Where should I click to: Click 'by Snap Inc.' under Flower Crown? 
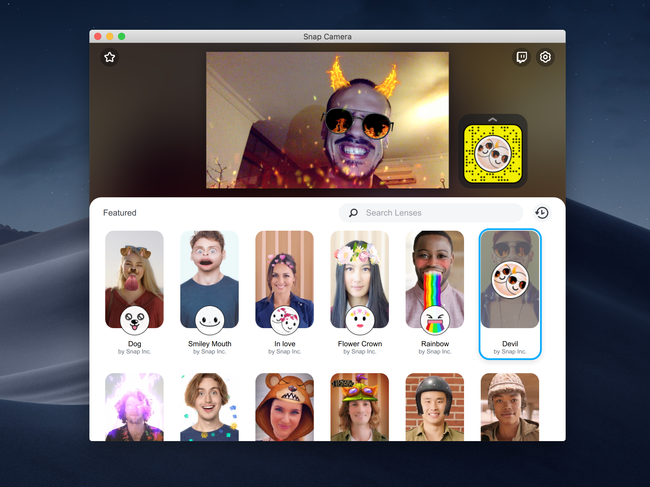[x=360, y=352]
